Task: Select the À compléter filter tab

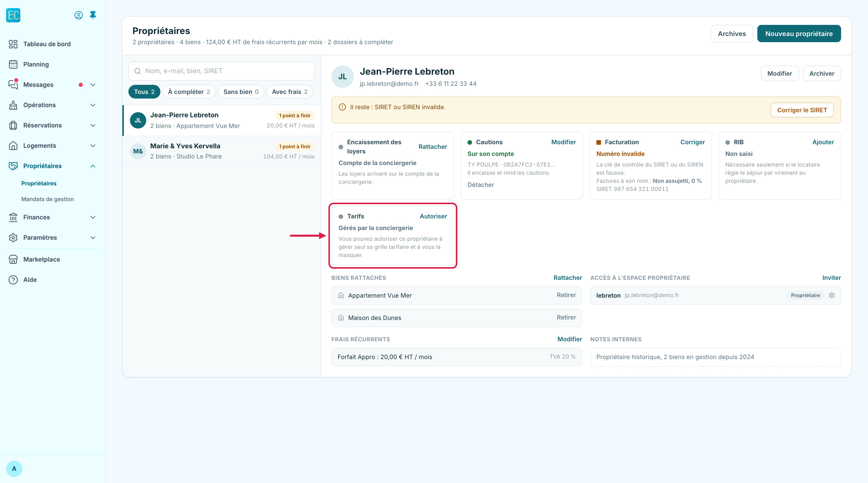Action: pyautogui.click(x=189, y=92)
